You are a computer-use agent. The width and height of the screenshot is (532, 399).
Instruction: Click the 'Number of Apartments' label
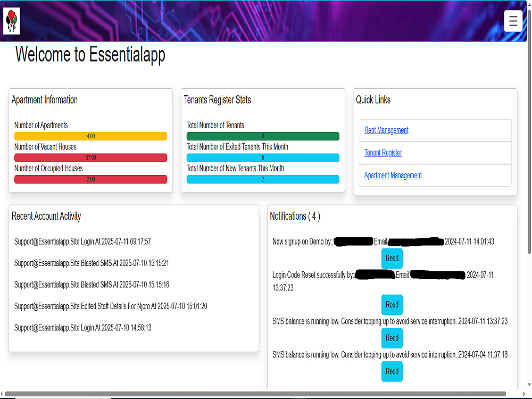coord(41,125)
